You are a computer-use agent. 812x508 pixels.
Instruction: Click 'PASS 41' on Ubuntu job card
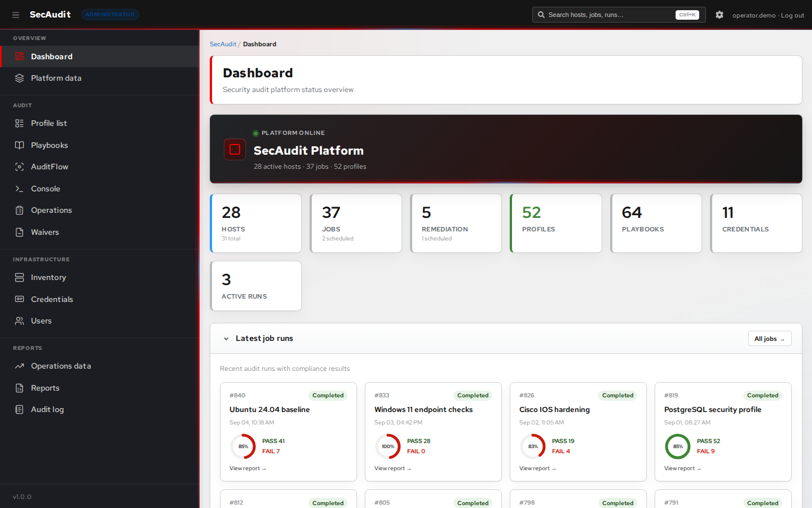[x=273, y=441]
